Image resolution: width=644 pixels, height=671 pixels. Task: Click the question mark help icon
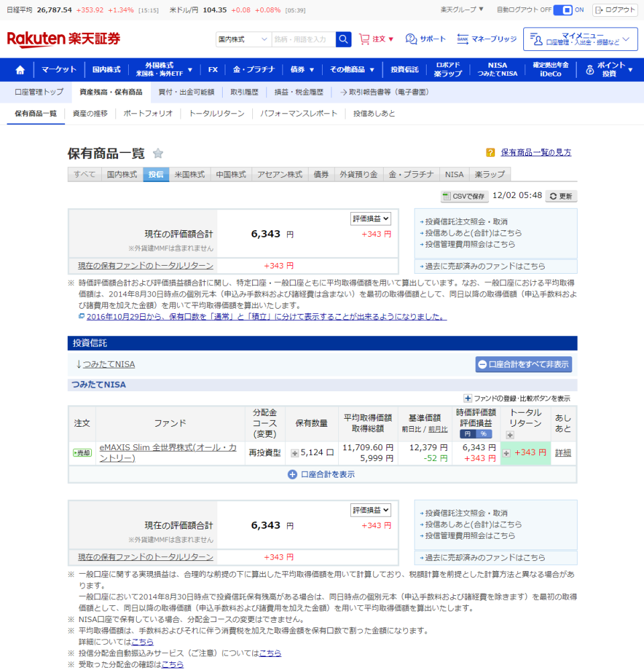click(490, 152)
